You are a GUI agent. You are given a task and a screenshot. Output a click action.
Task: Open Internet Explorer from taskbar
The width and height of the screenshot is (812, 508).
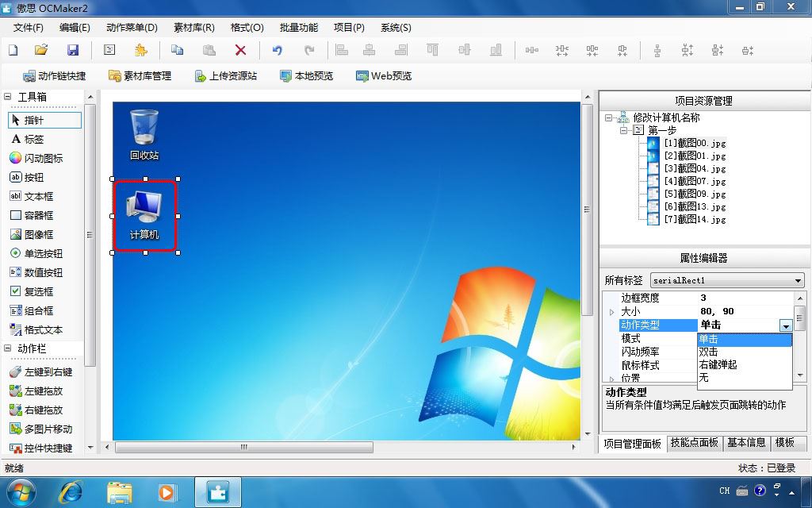(71, 492)
